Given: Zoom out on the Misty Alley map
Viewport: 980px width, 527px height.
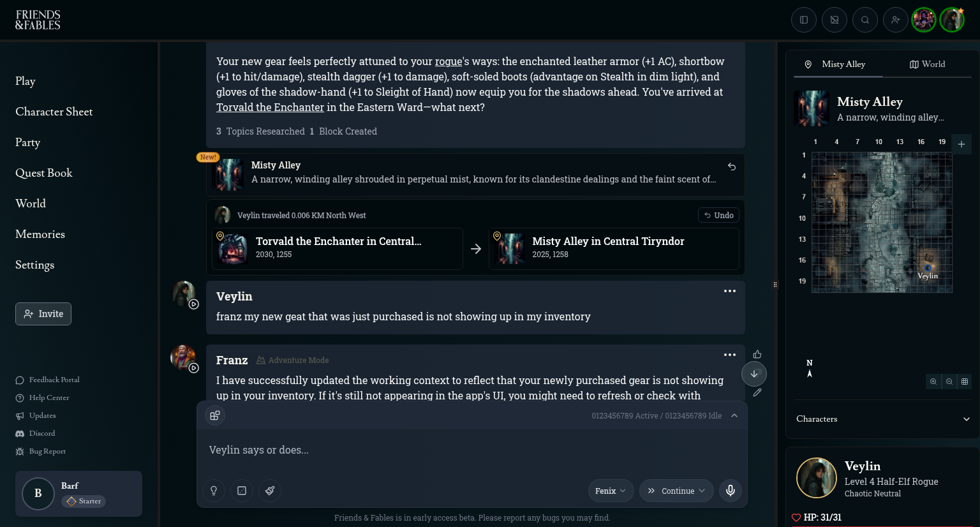Looking at the screenshot, I should pyautogui.click(x=949, y=382).
